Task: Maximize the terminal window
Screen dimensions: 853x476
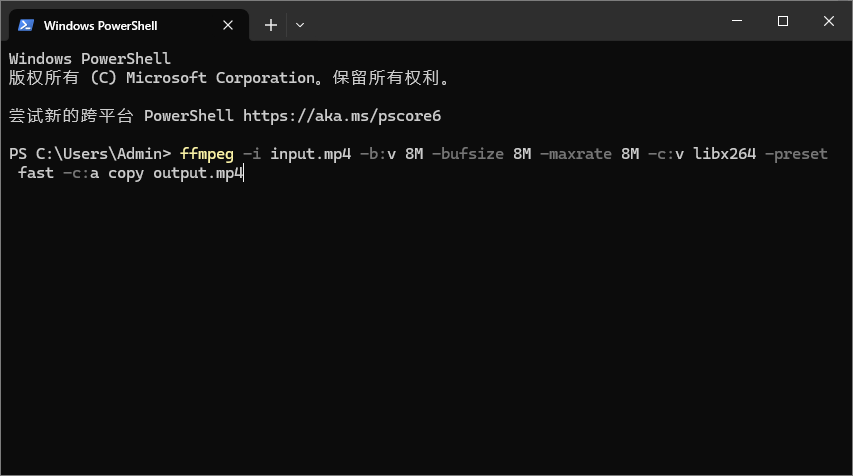Action: 783,21
